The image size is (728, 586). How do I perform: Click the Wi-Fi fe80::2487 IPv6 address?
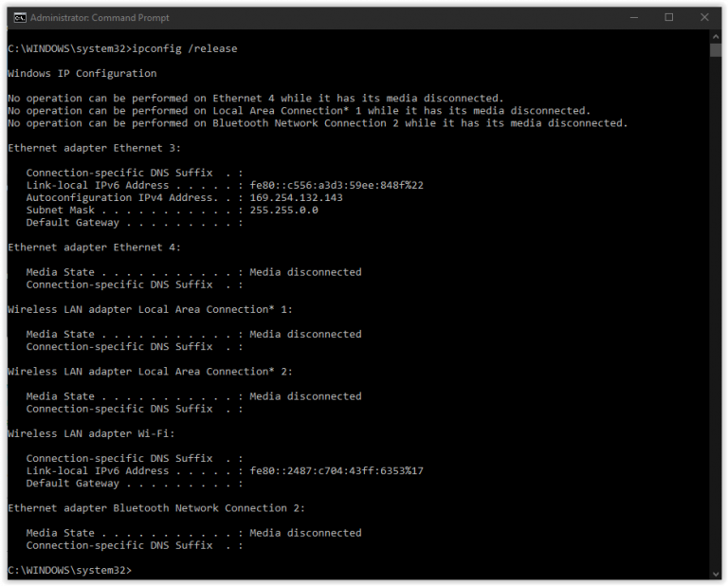click(x=336, y=470)
